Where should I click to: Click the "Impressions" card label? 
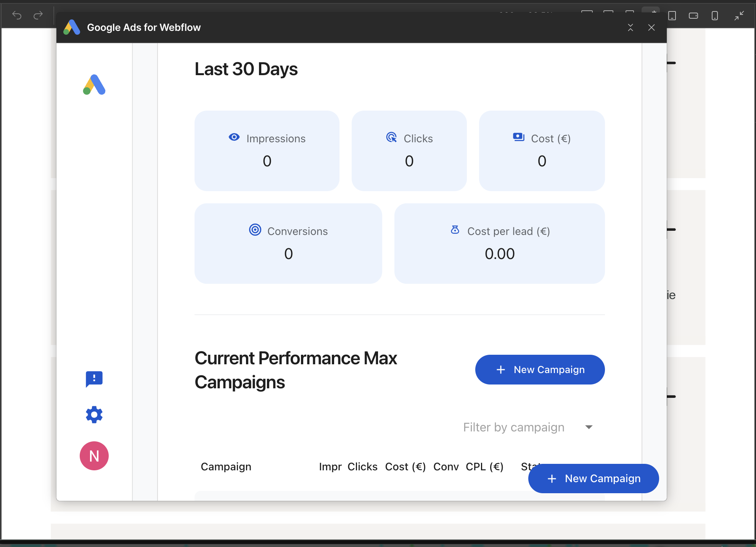pos(276,138)
